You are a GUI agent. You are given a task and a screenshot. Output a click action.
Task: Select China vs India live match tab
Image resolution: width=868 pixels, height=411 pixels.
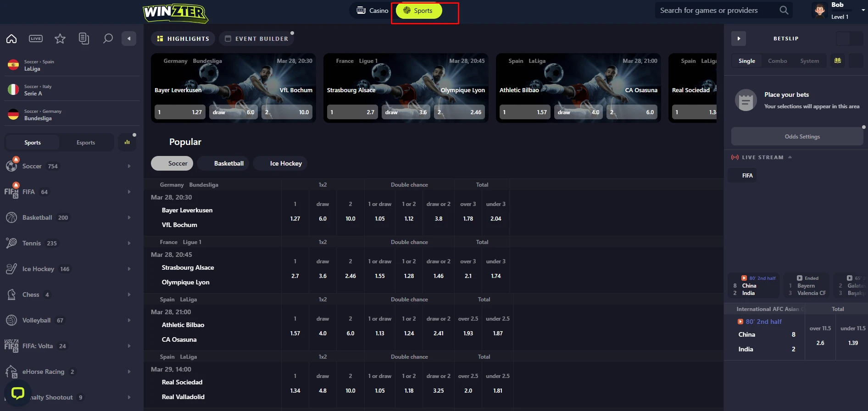(x=754, y=285)
